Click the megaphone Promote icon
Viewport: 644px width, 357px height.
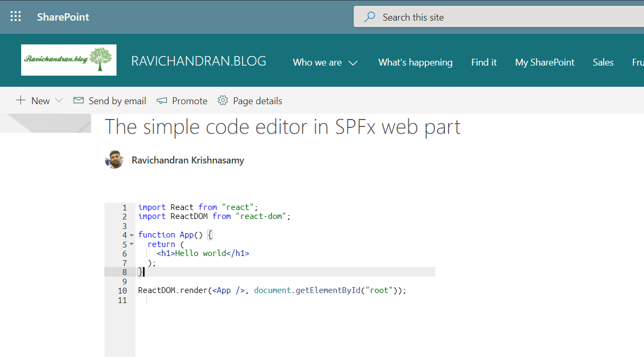(x=162, y=100)
